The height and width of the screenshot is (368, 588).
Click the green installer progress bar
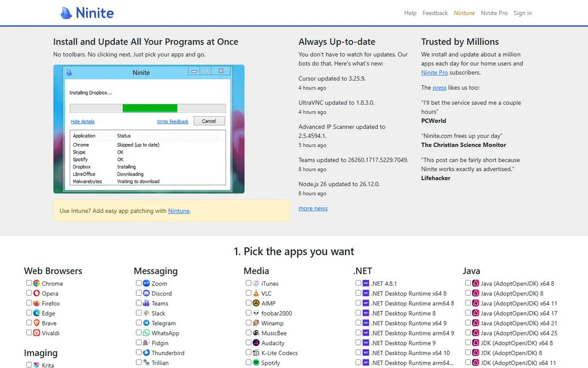(150, 109)
